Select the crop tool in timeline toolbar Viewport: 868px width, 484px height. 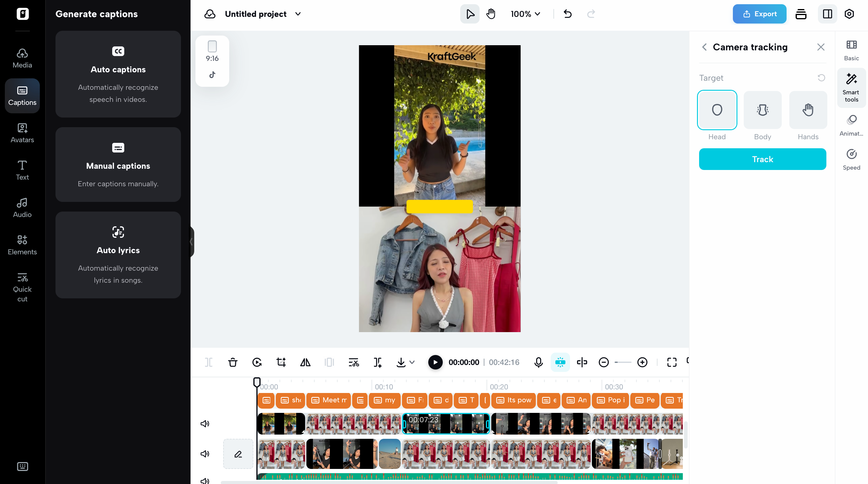(281, 363)
